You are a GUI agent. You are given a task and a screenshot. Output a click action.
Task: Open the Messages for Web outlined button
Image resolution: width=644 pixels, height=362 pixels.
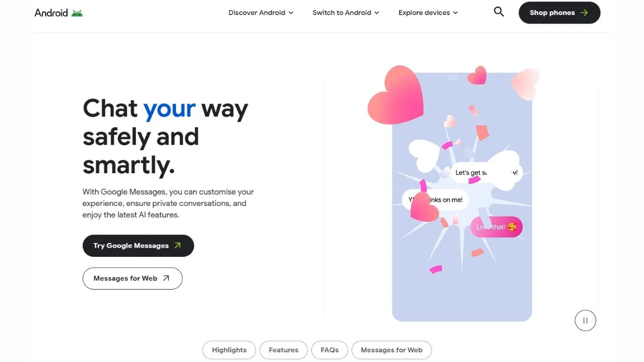point(133,278)
